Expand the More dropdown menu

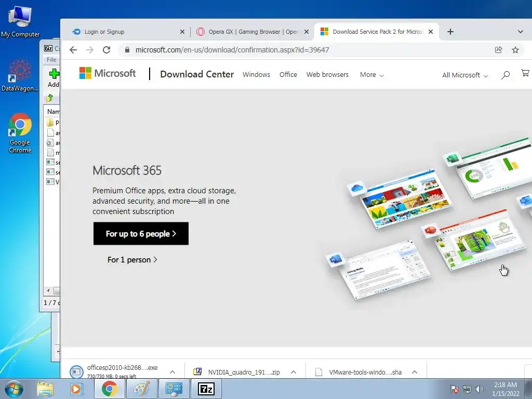click(x=371, y=75)
